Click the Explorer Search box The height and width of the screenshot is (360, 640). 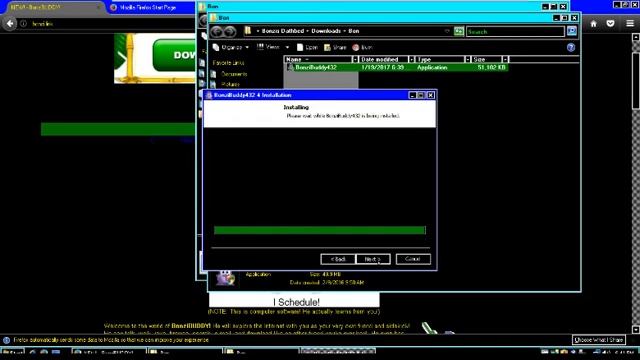pos(515,31)
